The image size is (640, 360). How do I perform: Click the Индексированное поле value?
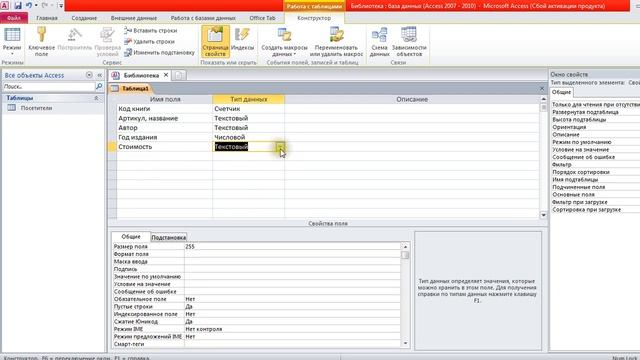[x=292, y=314]
